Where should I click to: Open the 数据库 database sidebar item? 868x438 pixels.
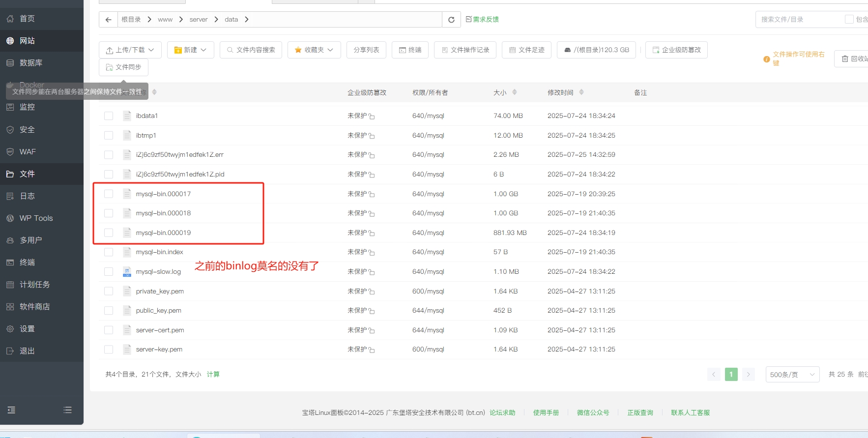[41, 63]
